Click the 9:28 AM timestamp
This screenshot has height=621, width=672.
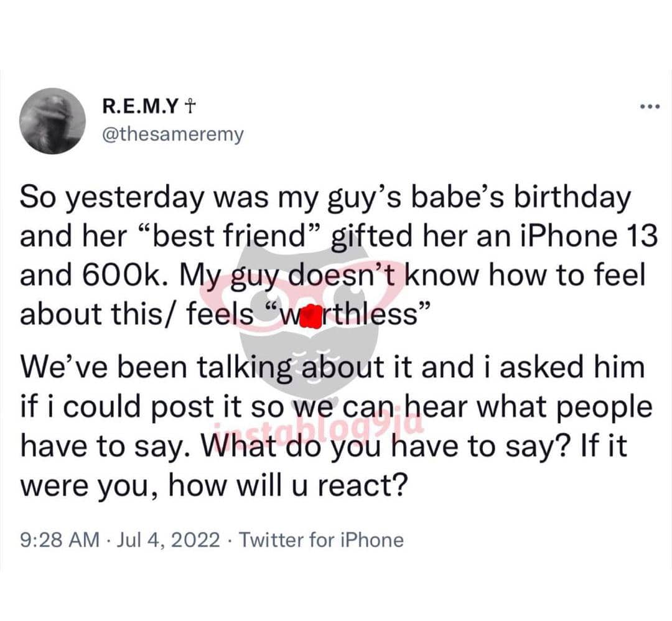click(x=60, y=539)
